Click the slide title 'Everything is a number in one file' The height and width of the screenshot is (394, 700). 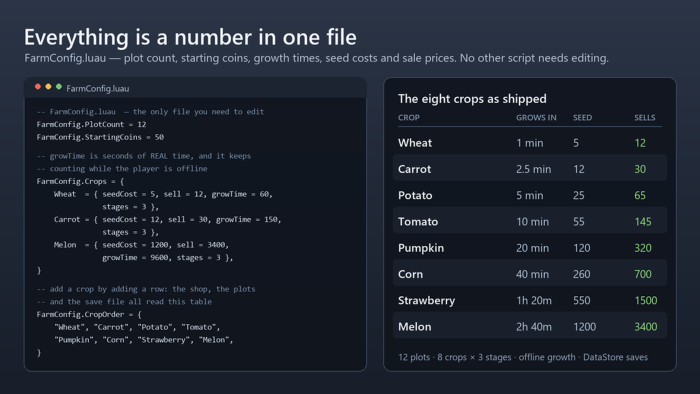190,37
